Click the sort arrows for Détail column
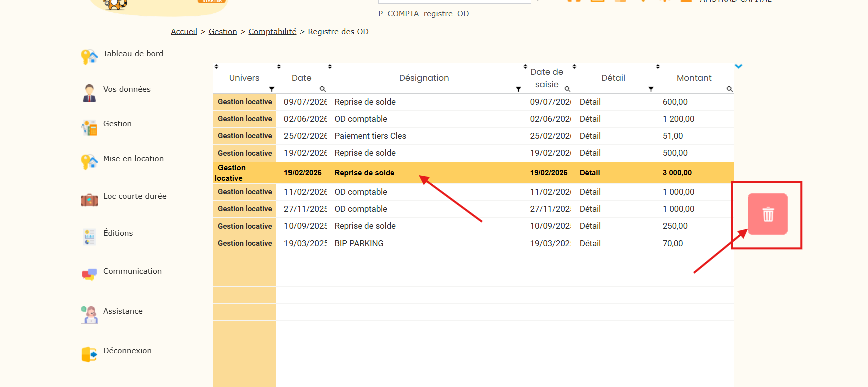 pyautogui.click(x=574, y=66)
